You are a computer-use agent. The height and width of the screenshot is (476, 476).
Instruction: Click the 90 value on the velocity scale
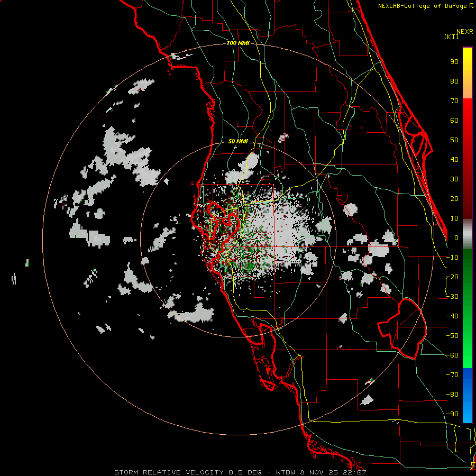(x=454, y=62)
